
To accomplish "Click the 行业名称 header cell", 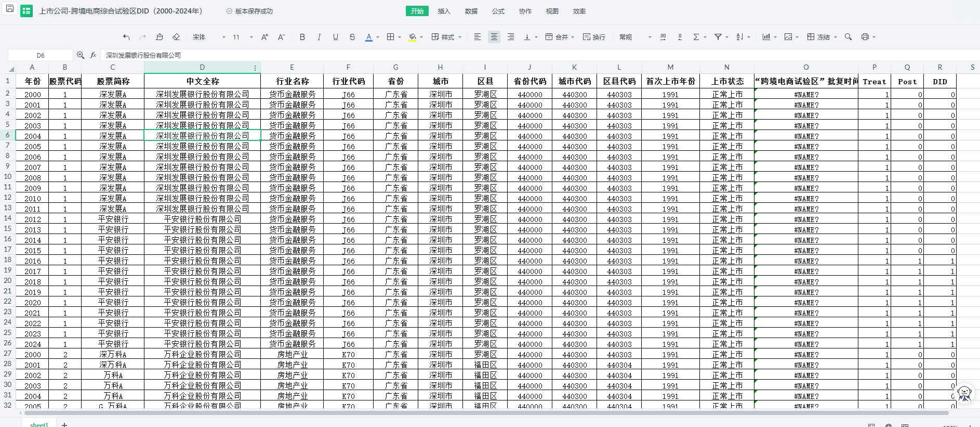I will point(292,81).
